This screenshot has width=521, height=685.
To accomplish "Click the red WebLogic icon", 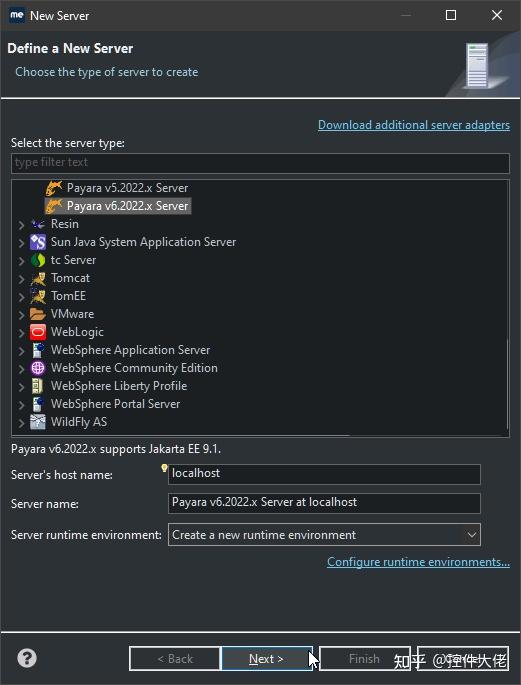I will pos(38,332).
